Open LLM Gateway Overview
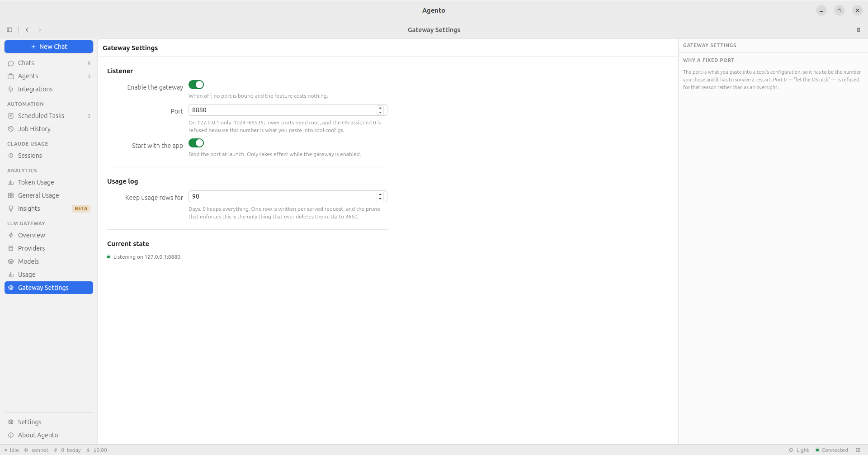868x455 pixels. 49,236
